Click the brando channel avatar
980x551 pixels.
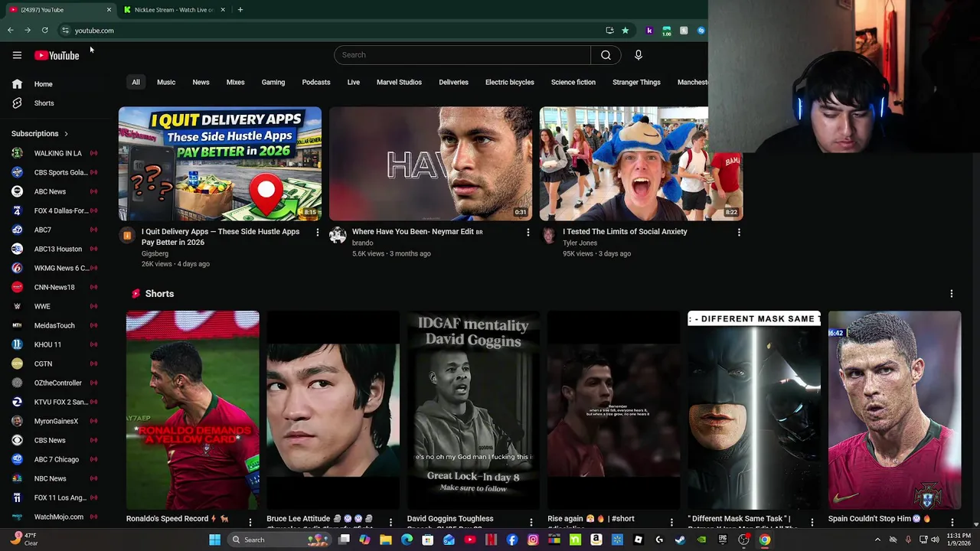click(x=338, y=236)
